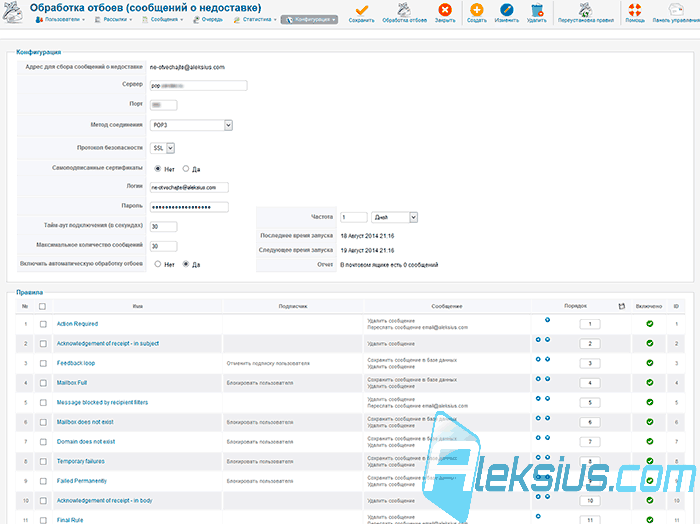Click the Обработка отбоев toolbar icon
The image size is (700, 524).
[404, 10]
